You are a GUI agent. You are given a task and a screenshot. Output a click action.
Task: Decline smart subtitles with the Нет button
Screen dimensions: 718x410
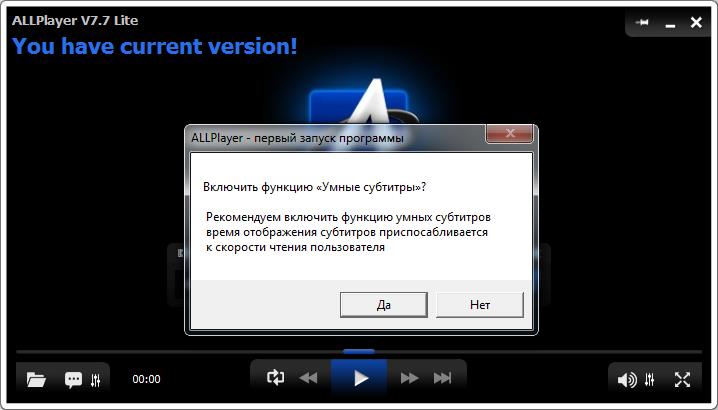480,305
